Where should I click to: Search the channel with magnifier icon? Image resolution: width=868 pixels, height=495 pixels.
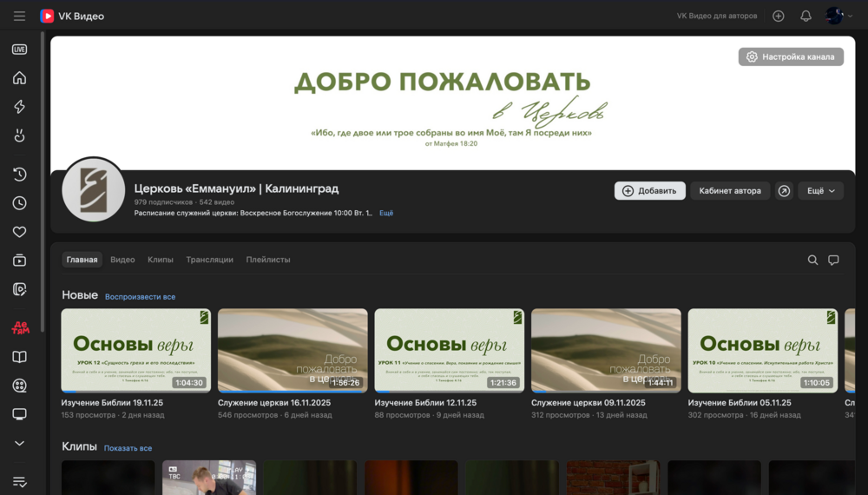point(812,260)
